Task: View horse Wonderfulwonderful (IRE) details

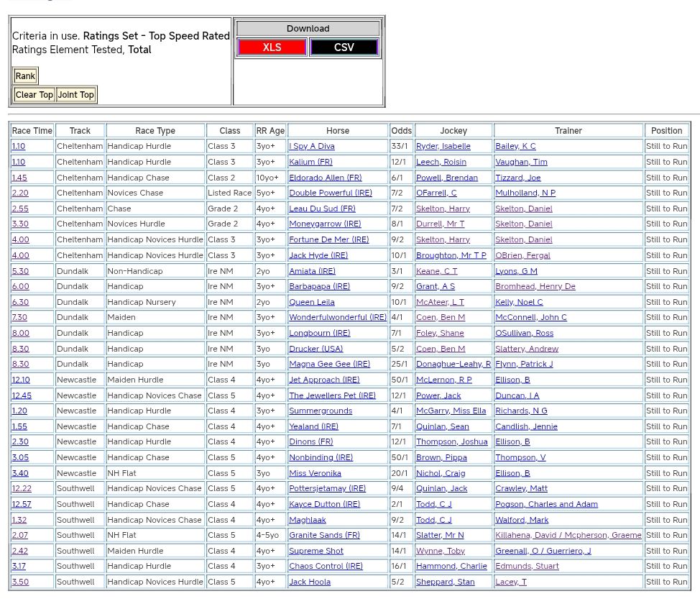Action: click(x=337, y=318)
